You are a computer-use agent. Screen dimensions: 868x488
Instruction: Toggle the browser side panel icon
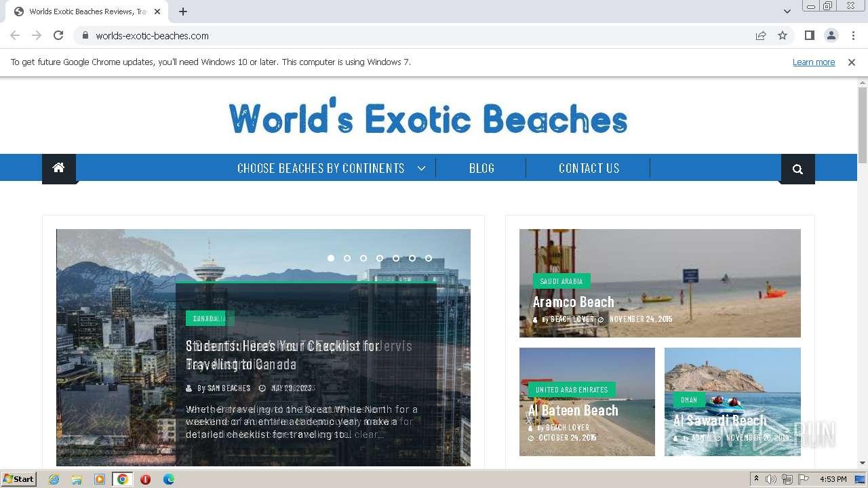tap(809, 35)
